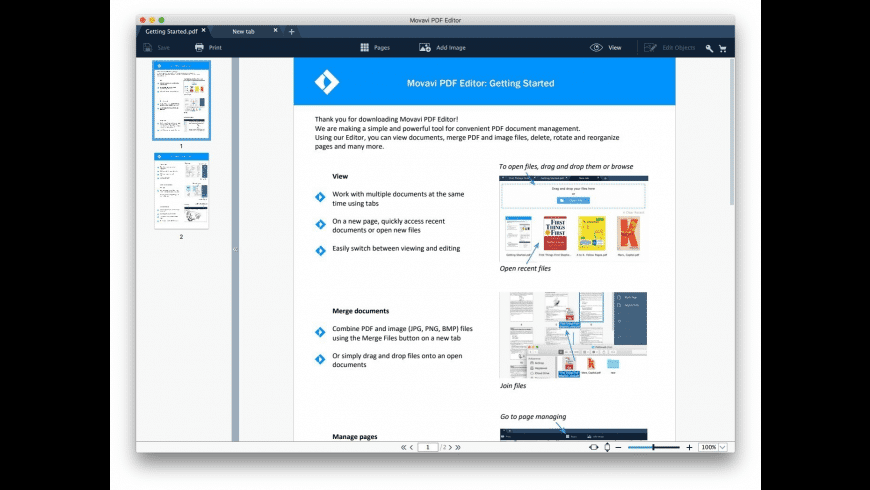Go to the last page
Image resolution: width=870 pixels, height=490 pixels.
[458, 447]
